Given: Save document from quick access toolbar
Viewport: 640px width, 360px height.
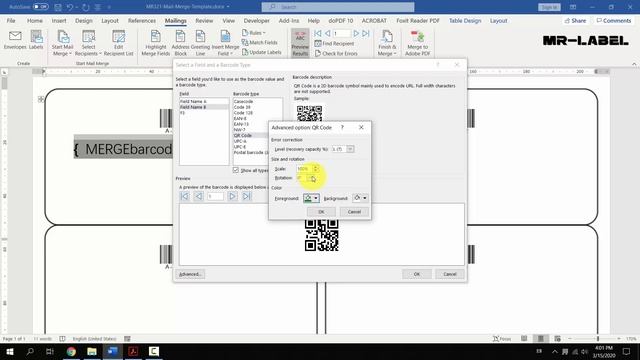Looking at the screenshot, I should point(58,7).
